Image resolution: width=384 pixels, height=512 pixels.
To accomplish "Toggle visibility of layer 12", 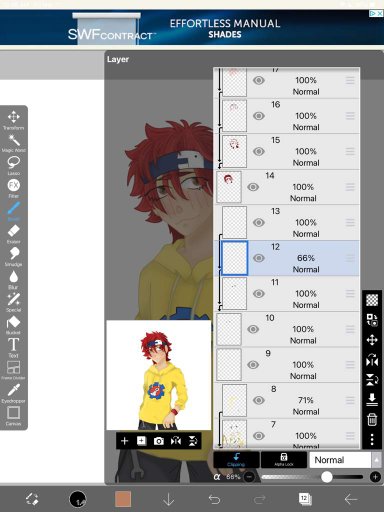I will coord(259,258).
